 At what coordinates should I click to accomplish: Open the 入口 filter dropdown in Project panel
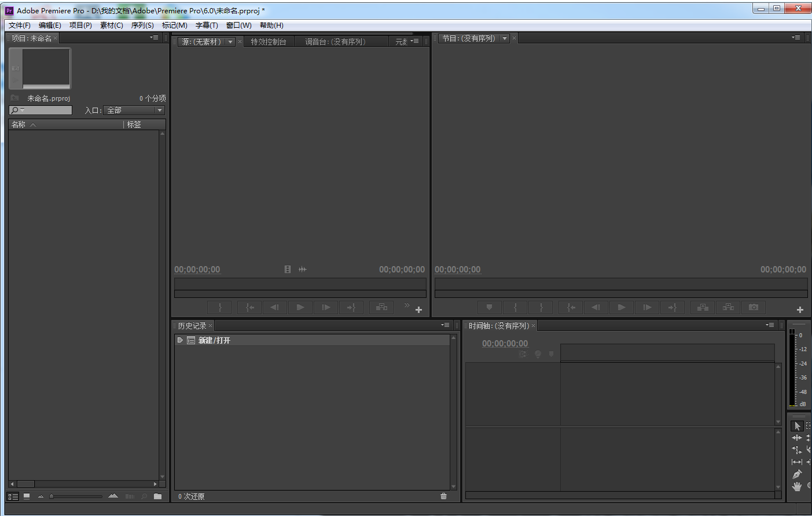159,110
